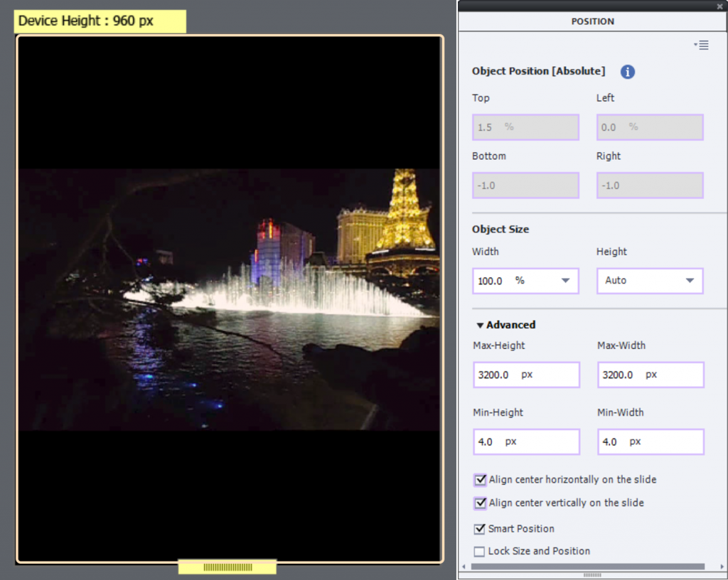Click the Min-Width input field
The image size is (728, 580).
tap(650, 441)
